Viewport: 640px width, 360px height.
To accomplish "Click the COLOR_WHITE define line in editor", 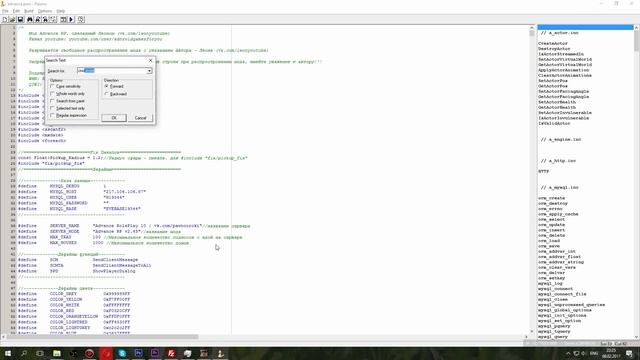I will (74, 305).
